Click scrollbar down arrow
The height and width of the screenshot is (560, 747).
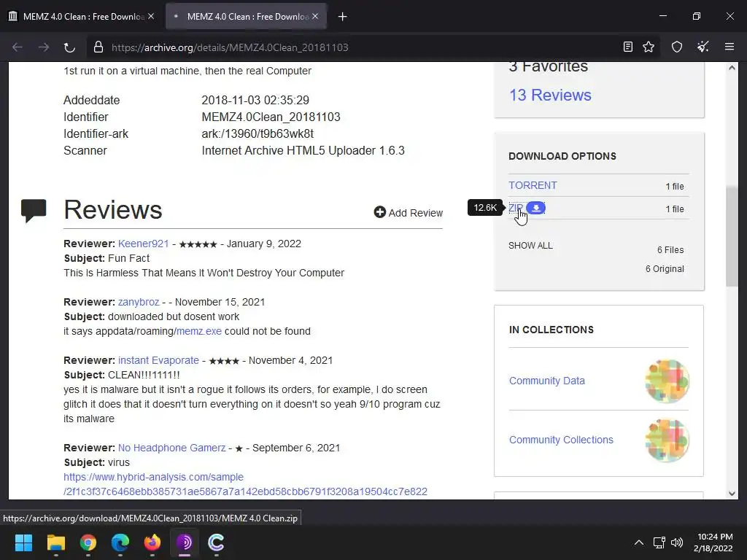click(732, 494)
